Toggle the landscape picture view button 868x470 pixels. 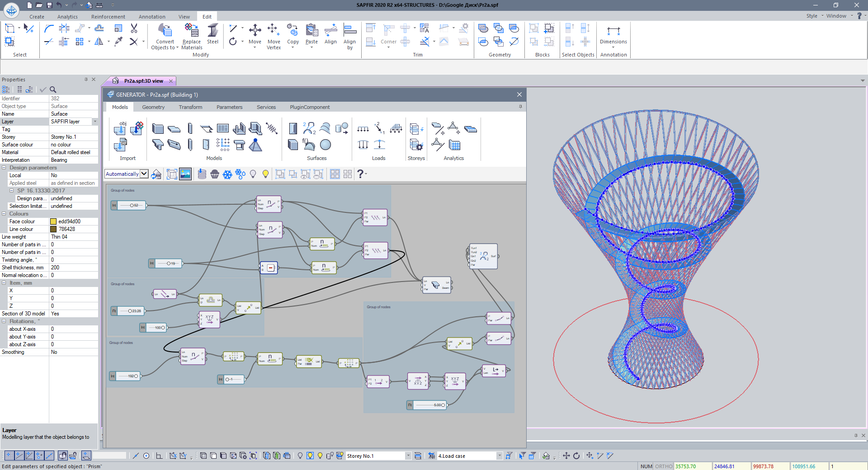(185, 174)
